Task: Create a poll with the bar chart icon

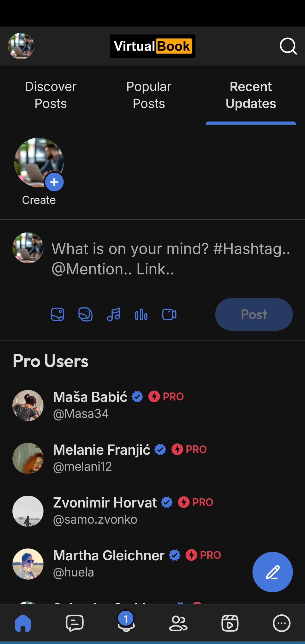Action: 141,314
